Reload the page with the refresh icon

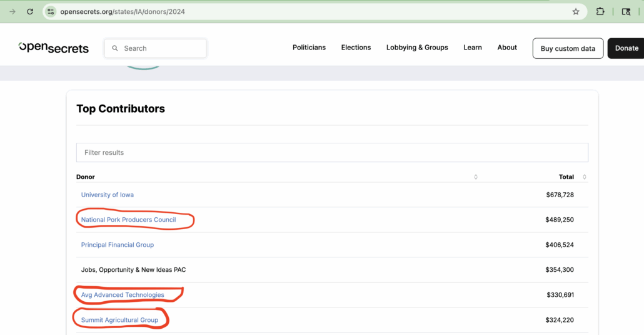point(30,11)
